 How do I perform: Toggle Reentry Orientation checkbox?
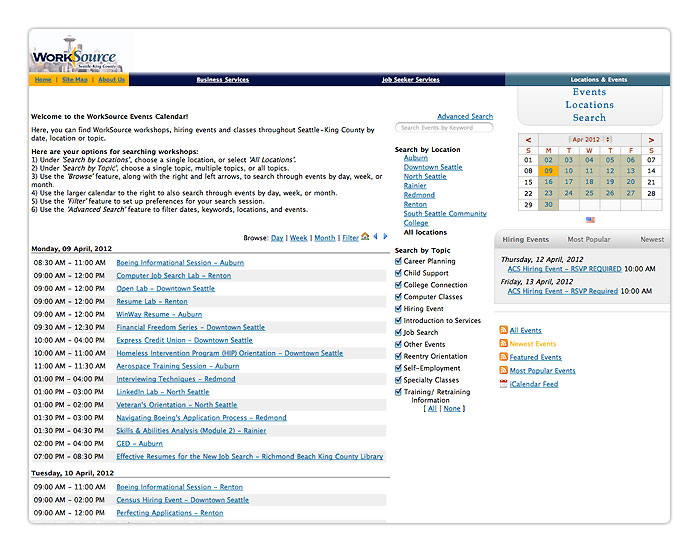coord(398,356)
